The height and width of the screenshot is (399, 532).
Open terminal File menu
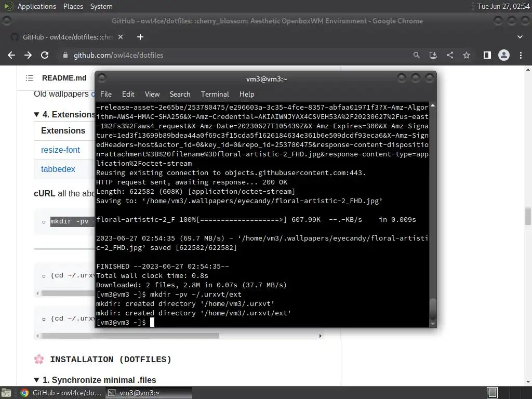(x=106, y=95)
